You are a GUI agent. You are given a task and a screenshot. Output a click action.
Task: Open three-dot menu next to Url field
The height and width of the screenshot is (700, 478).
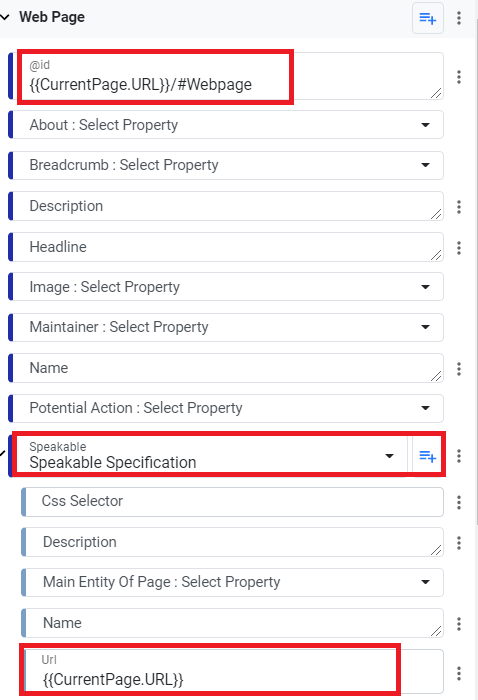point(459,673)
